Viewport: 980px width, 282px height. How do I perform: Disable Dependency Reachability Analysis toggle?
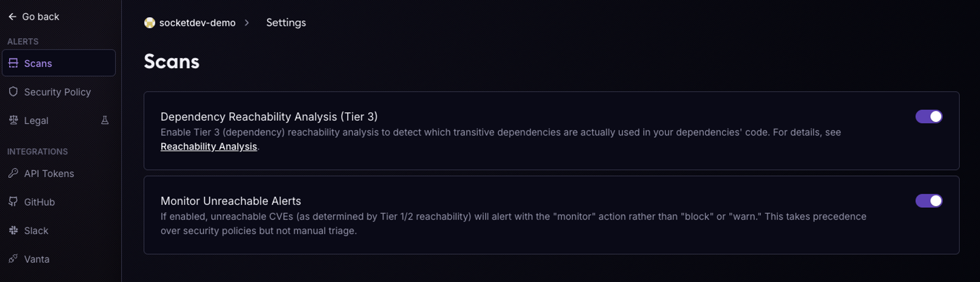[x=929, y=116]
